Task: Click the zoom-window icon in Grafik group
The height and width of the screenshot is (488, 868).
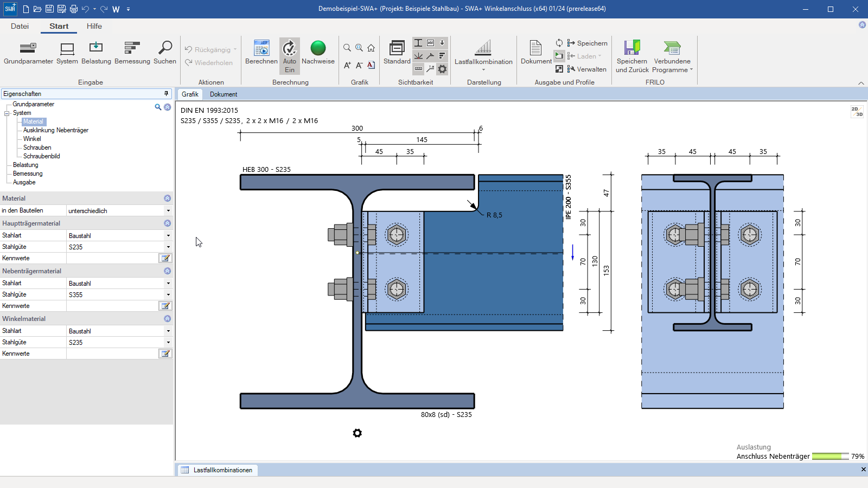Action: pyautogui.click(x=359, y=48)
